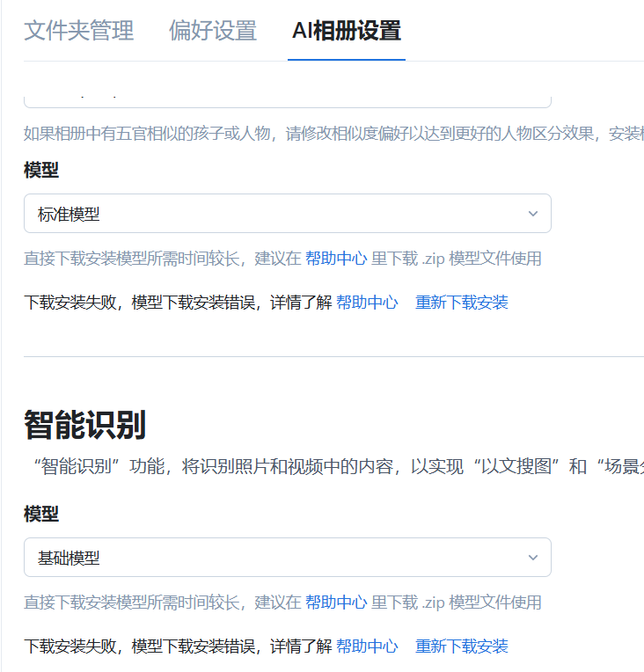The height and width of the screenshot is (672, 644).
Task: Click the 如果相册中有五官相似的孩子或人物 hint text
Action: point(333,134)
